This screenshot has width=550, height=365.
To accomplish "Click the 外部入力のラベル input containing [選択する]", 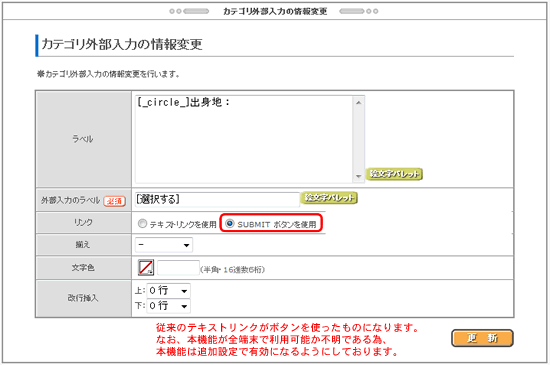I will [217, 200].
